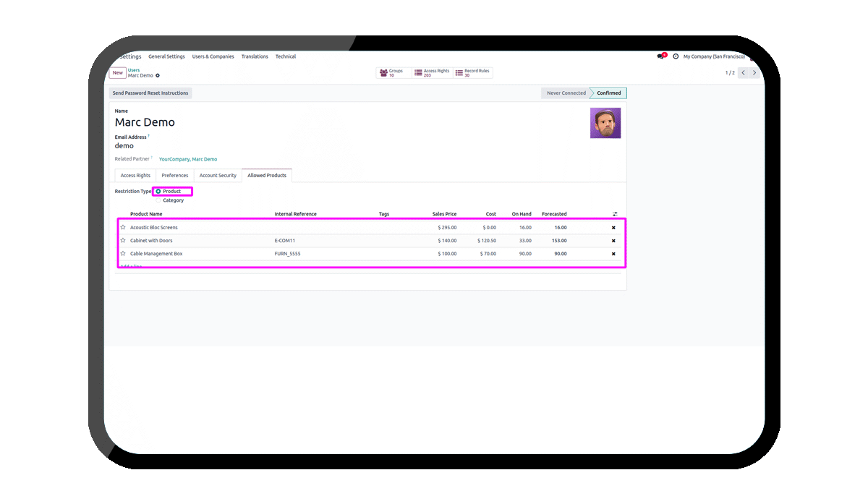This screenshot has width=868, height=504.
Task: Open the Users & Companies menu
Action: (213, 56)
